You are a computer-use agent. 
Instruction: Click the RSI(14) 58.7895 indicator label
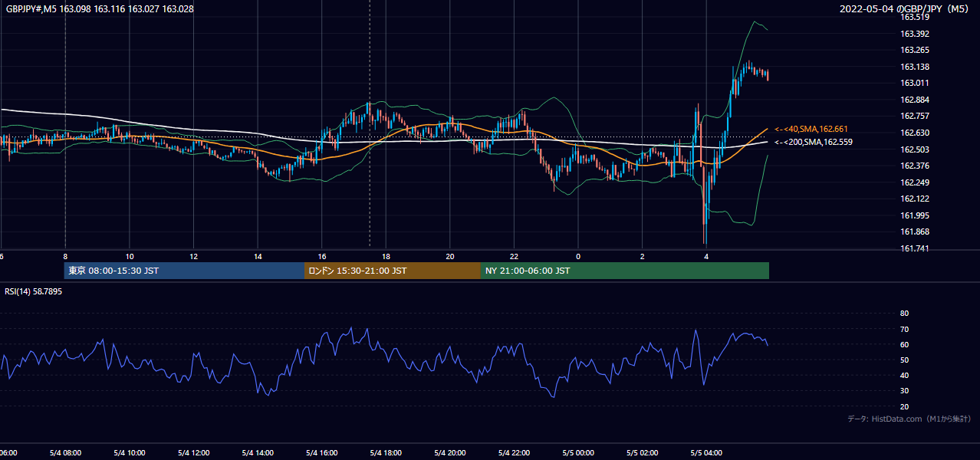tap(34, 291)
